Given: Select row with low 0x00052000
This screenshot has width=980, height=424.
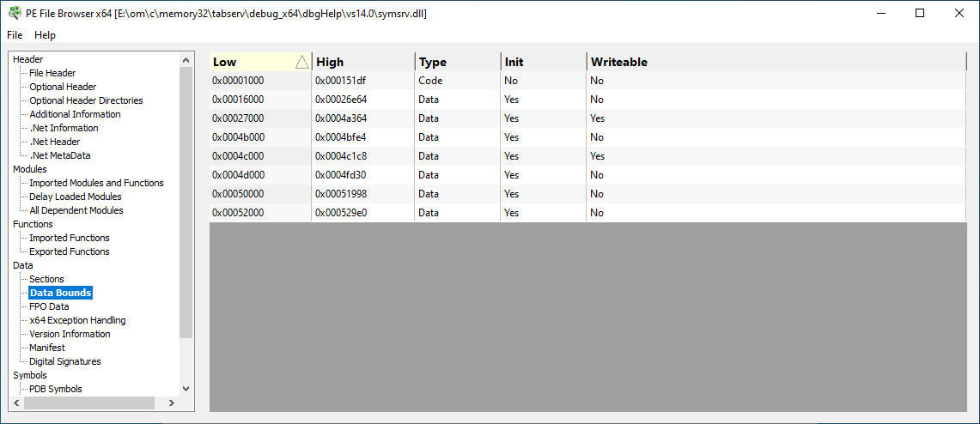Looking at the screenshot, I should click(588, 212).
